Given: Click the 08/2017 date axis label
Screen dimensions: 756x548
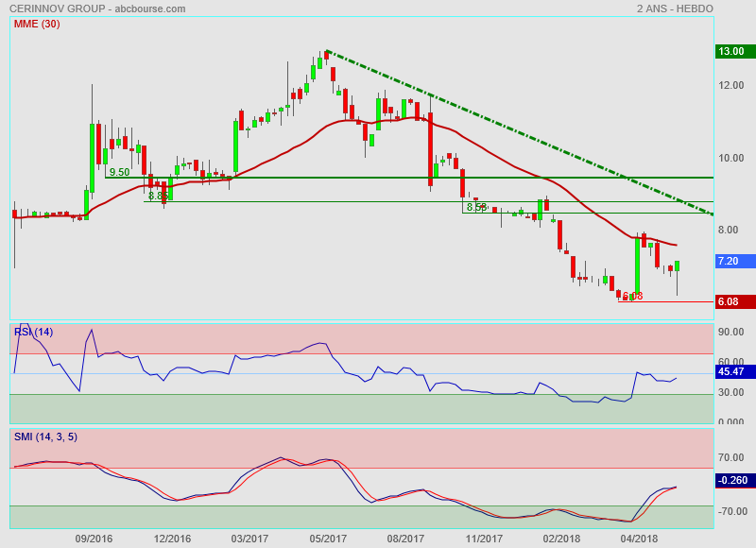Looking at the screenshot, I should 405,539.
